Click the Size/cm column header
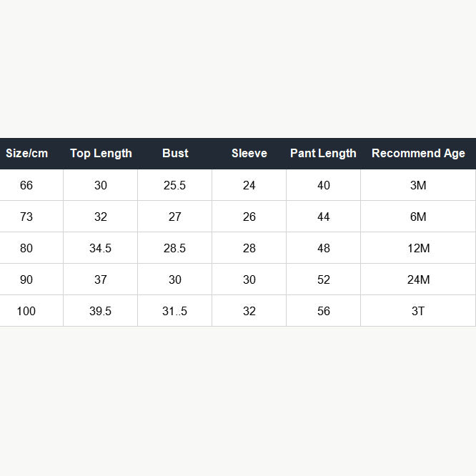Image resolution: width=476 pixels, height=476 pixels. [27, 153]
